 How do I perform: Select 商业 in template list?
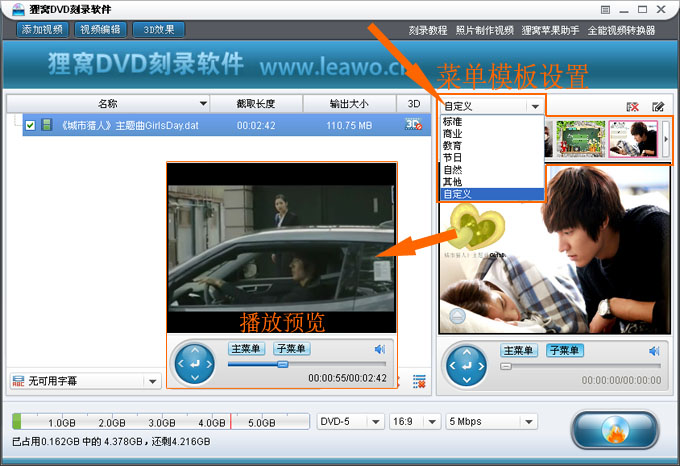[492, 134]
